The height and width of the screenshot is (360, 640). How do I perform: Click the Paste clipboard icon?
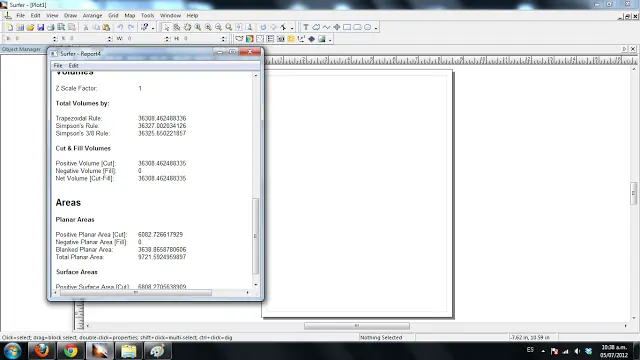pyautogui.click(x=106, y=27)
